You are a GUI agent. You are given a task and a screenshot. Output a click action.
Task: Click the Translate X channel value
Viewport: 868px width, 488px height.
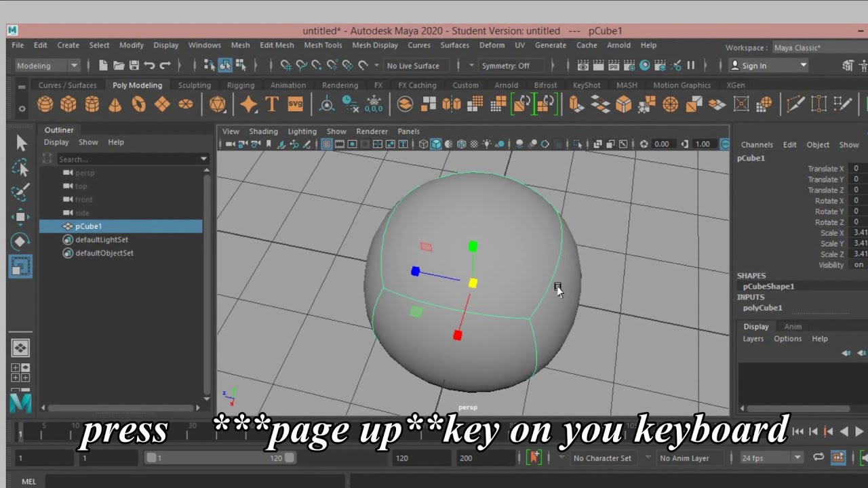858,169
